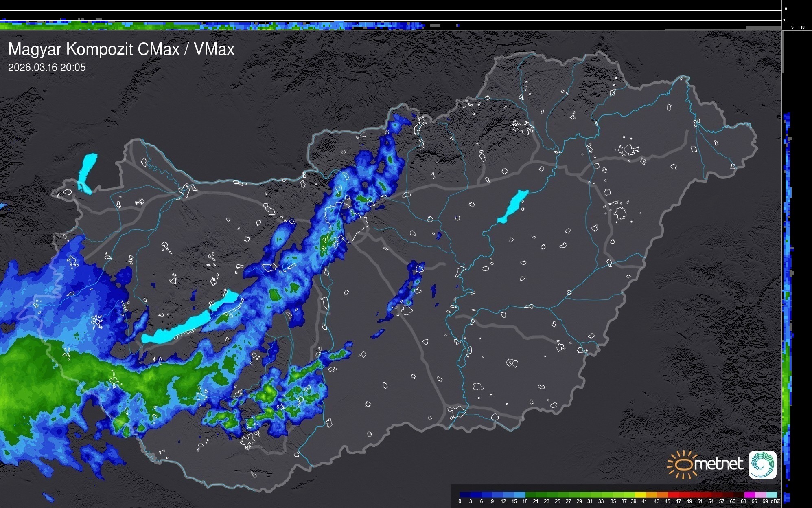Viewport: 812px width, 508px height.
Task: Click the dark blue 0 dBZ legend swatch
Action: click(x=465, y=495)
